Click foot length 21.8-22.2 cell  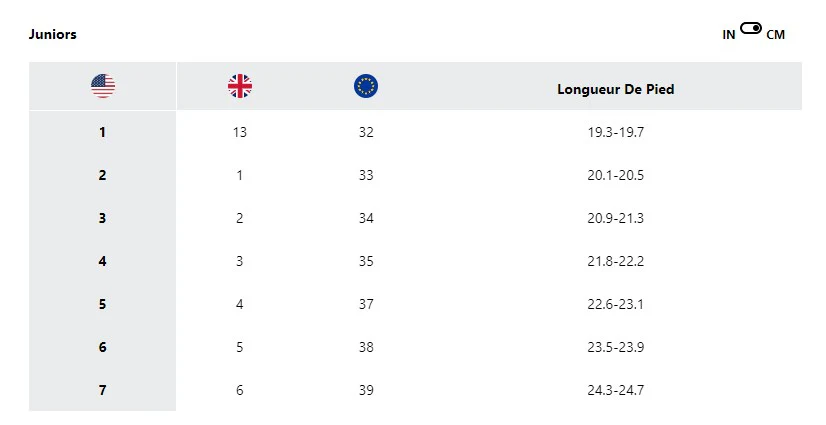point(615,261)
